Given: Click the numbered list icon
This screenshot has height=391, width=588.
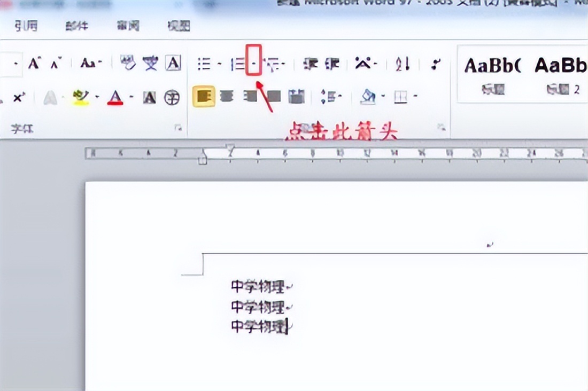Looking at the screenshot, I should [237, 65].
